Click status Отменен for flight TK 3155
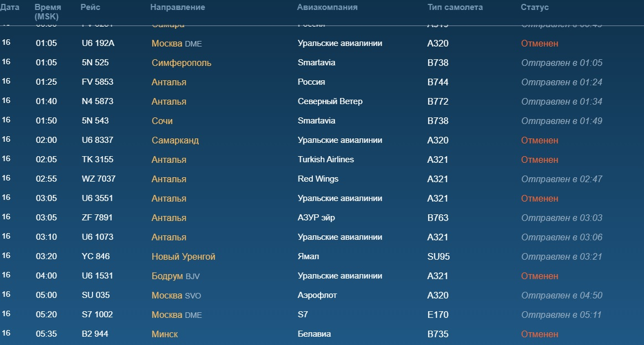This screenshot has width=644, height=345. (x=540, y=159)
